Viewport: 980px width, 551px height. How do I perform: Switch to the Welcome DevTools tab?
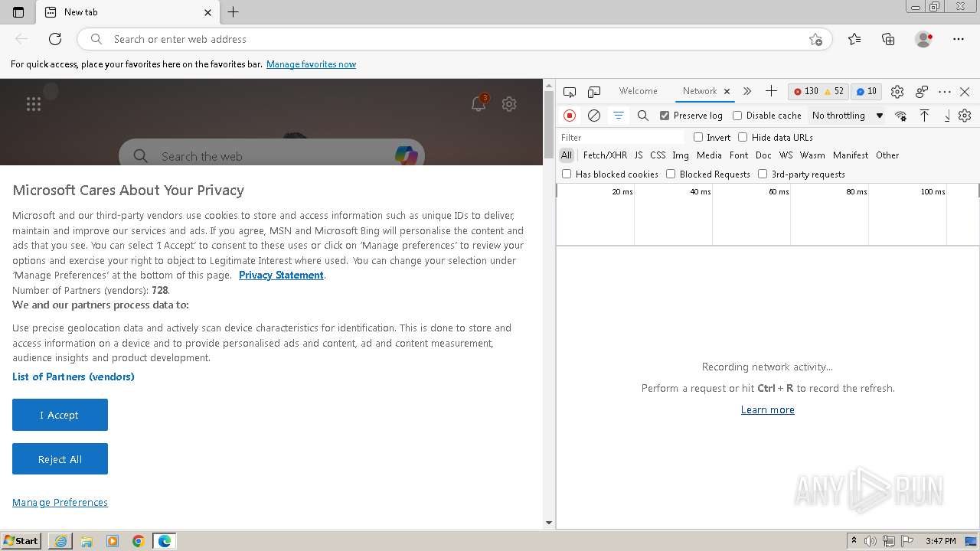coord(638,91)
